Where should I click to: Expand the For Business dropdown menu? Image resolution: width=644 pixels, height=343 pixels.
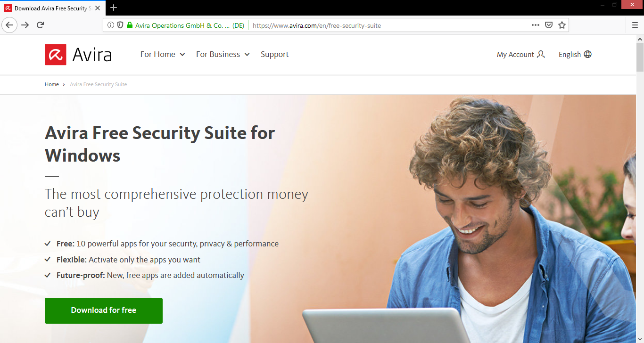(x=223, y=55)
